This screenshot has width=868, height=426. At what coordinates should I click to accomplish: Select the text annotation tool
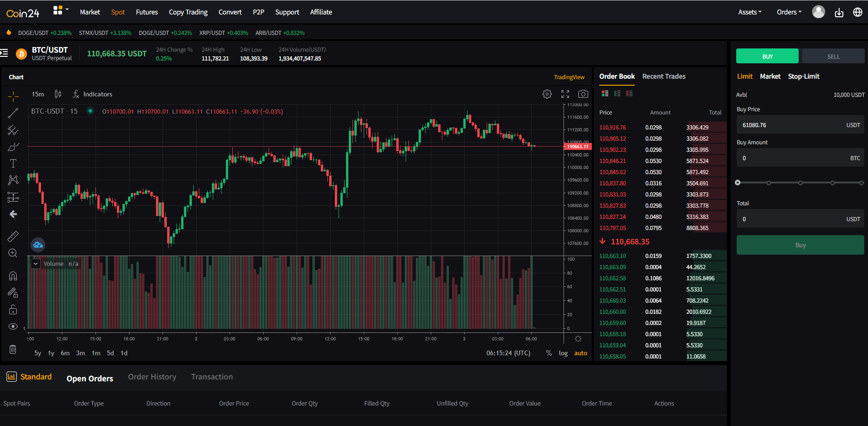(x=13, y=163)
